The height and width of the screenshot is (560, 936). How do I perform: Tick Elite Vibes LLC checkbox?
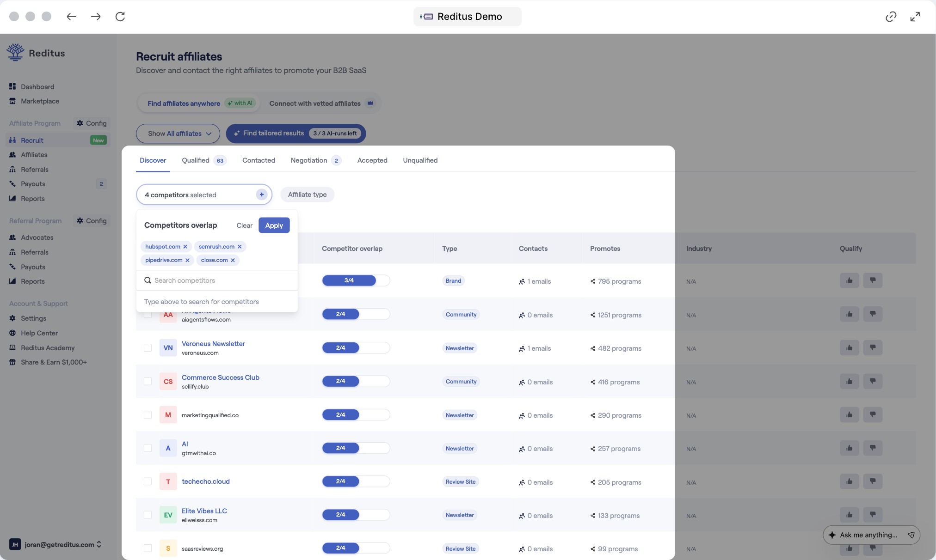tap(148, 515)
